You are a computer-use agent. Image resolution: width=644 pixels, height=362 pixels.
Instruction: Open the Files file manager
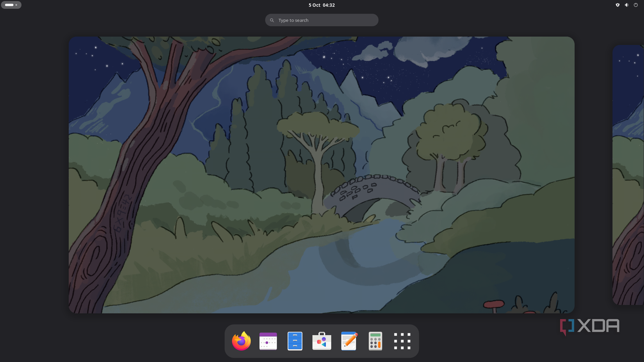tap(295, 341)
